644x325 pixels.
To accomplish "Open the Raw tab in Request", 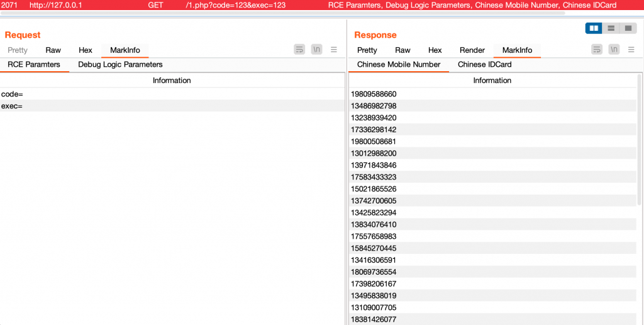I will pyautogui.click(x=53, y=50).
